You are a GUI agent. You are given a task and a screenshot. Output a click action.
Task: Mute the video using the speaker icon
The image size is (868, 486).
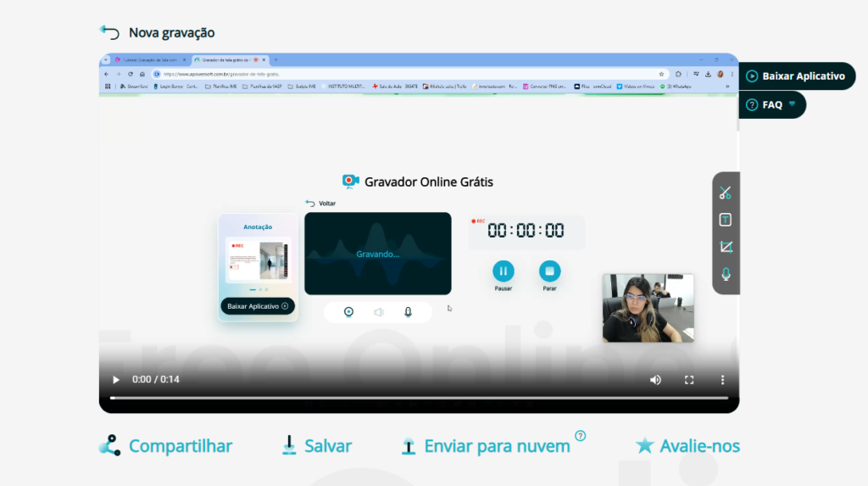pyautogui.click(x=655, y=380)
